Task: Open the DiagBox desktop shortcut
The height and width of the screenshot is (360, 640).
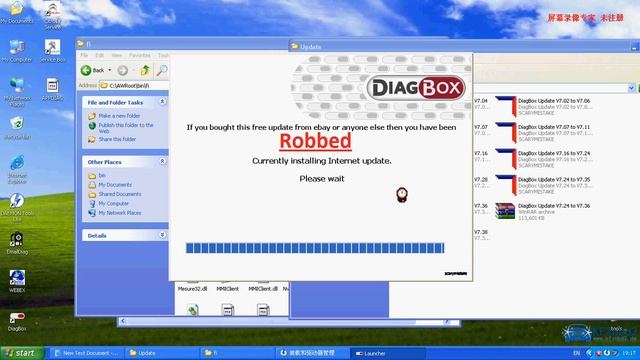Action: pyautogui.click(x=17, y=320)
